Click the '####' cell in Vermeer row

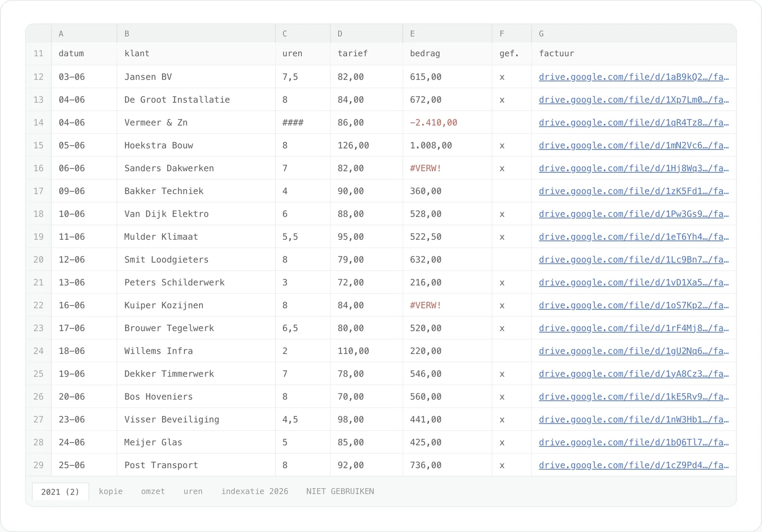click(x=303, y=122)
